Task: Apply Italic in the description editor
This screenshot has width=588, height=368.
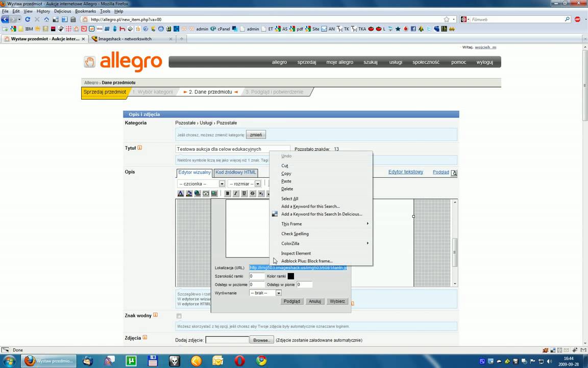Action: (x=235, y=193)
